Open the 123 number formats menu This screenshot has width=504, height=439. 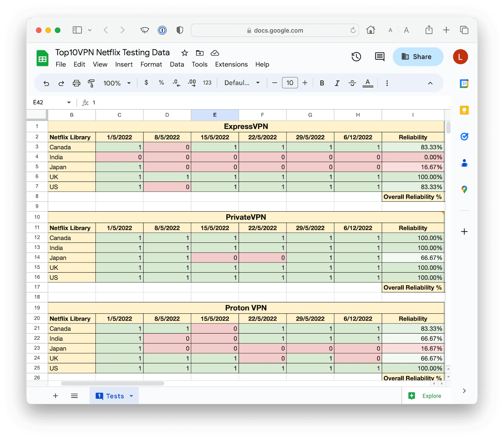point(207,83)
